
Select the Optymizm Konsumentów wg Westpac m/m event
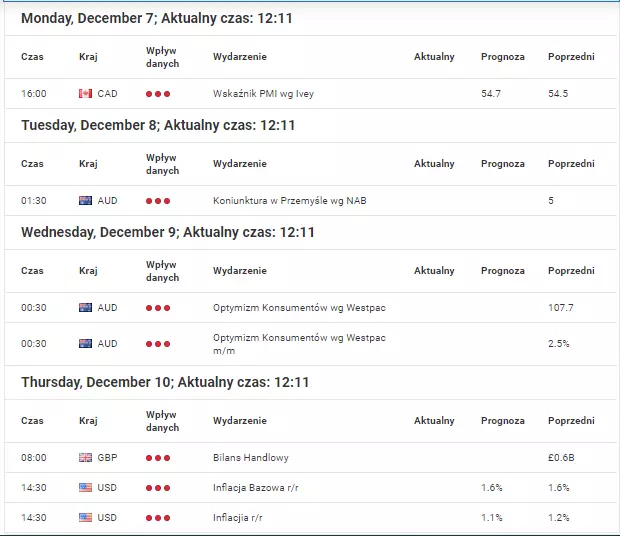click(x=299, y=344)
